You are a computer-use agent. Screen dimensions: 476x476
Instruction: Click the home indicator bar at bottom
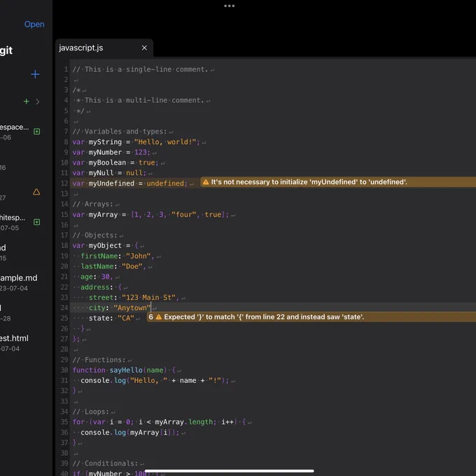click(x=229, y=471)
